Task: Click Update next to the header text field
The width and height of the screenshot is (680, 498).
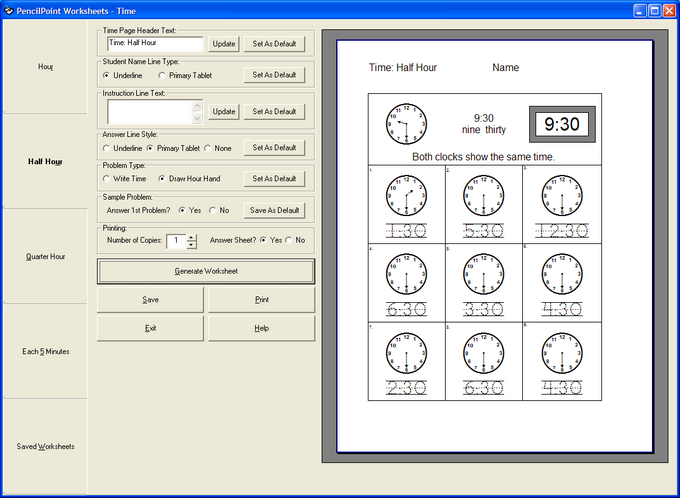Action: (x=224, y=44)
